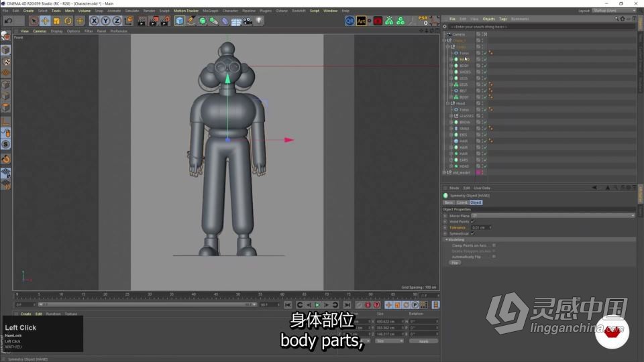Open the Mirror Plane dropdown
Screen dimensions: 644x362
click(553, 215)
